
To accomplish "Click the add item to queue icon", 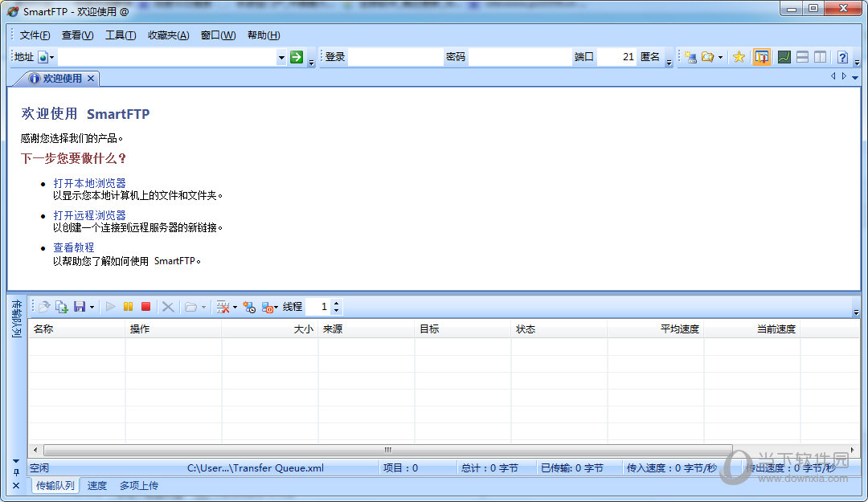I will click(62, 307).
